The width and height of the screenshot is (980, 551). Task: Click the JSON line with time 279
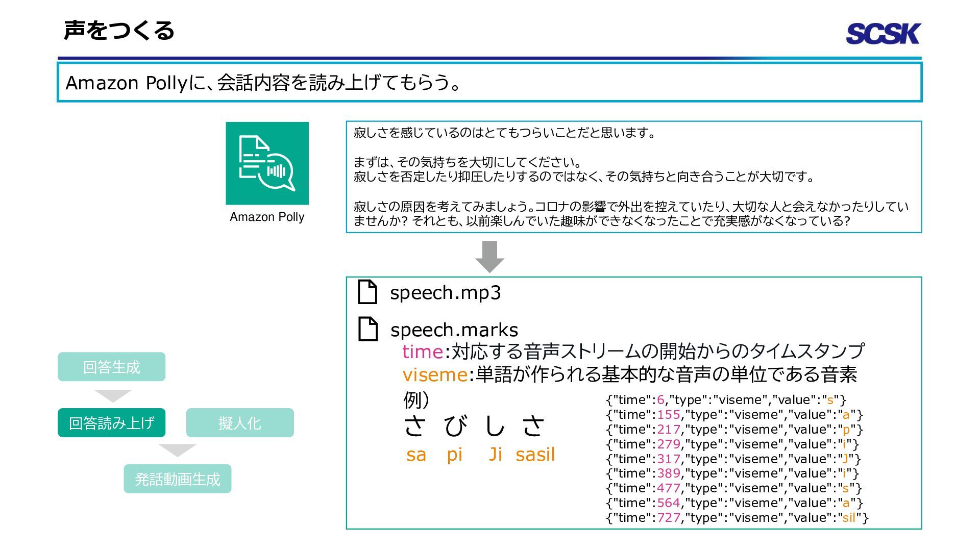click(732, 444)
